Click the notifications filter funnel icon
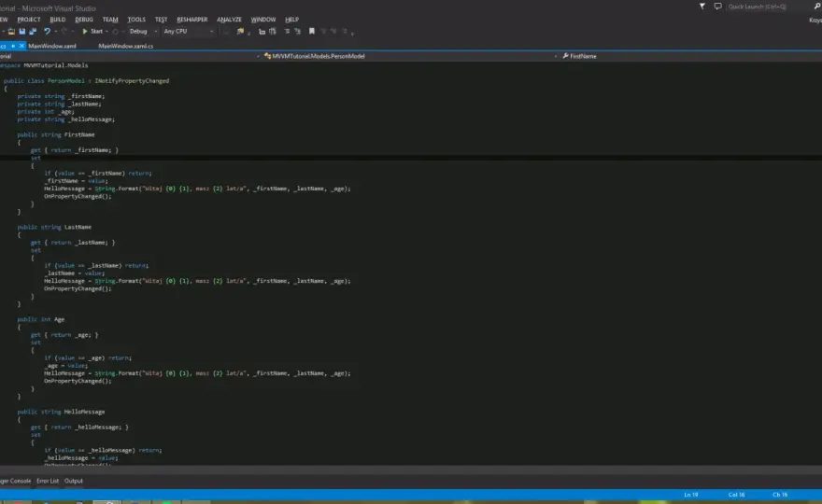 pos(702,7)
